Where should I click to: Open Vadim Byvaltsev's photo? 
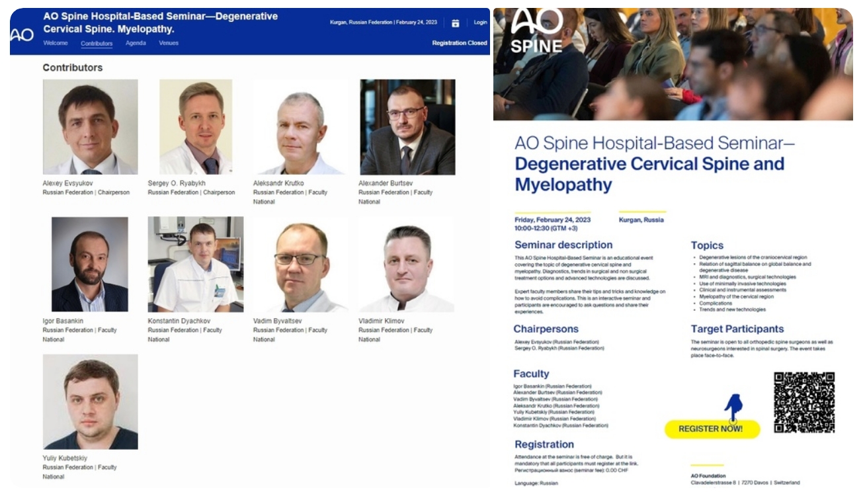(301, 265)
